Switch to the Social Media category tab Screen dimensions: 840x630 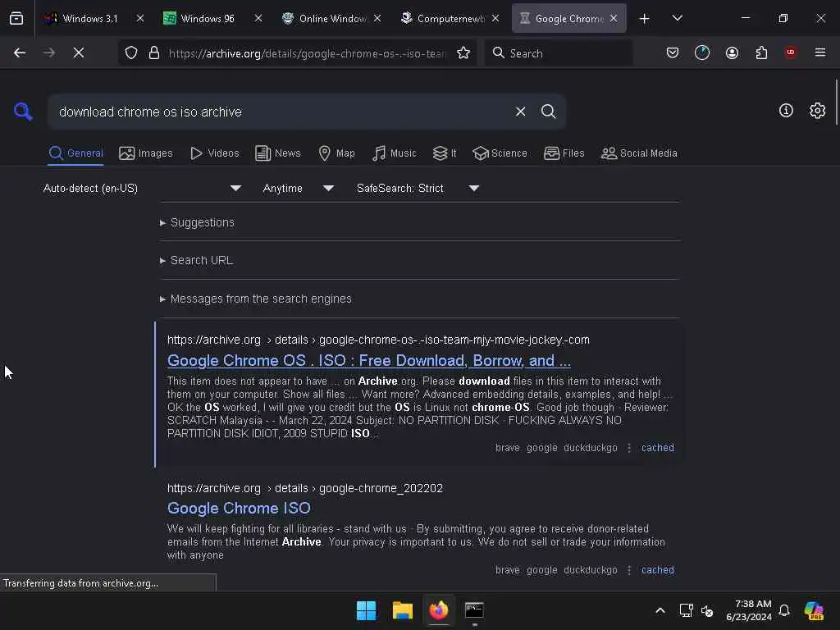pos(638,153)
